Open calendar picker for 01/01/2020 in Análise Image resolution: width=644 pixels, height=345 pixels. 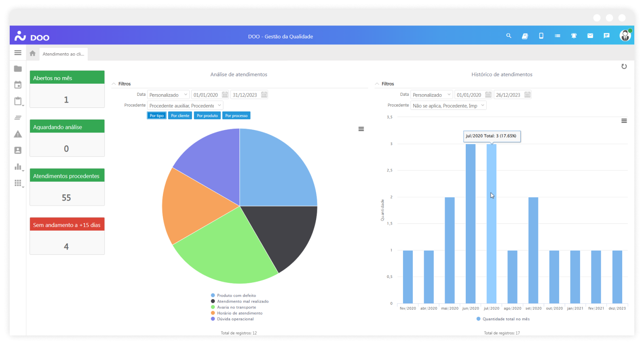point(225,95)
